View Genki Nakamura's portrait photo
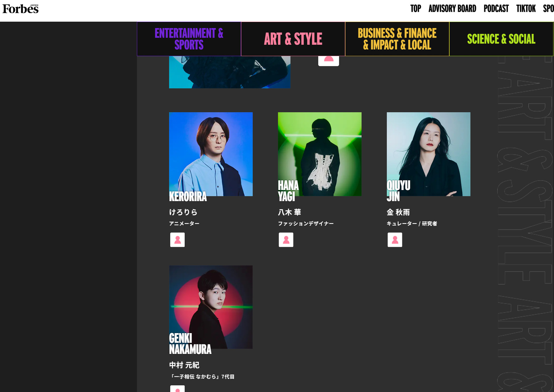 (211, 307)
